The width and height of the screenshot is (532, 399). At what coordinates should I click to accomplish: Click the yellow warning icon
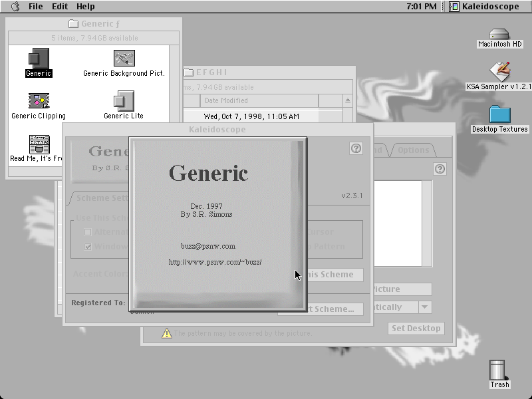point(167,333)
